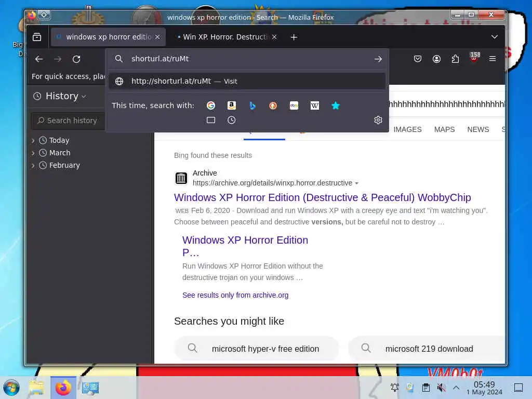The height and width of the screenshot is (399, 532).
Task: Click the forward navigation arrow
Action: click(x=58, y=59)
